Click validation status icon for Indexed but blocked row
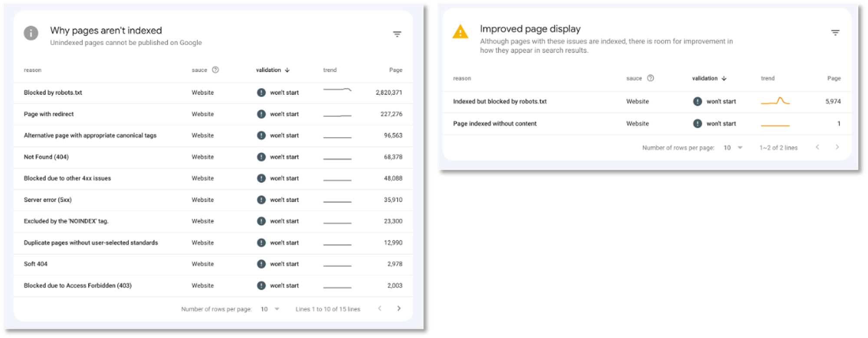The height and width of the screenshot is (338, 868). coord(697,102)
